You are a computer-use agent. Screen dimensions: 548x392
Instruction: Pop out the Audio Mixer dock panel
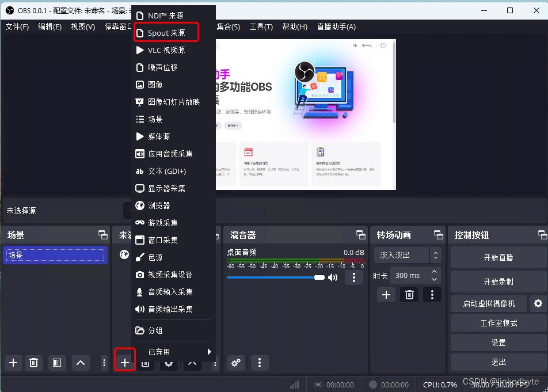tap(361, 235)
